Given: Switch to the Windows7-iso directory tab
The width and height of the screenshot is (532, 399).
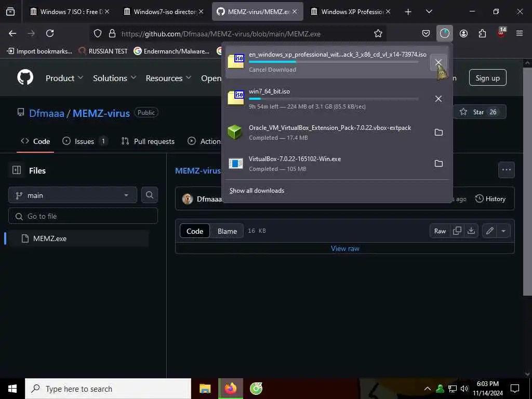Looking at the screenshot, I should pyautogui.click(x=164, y=11).
